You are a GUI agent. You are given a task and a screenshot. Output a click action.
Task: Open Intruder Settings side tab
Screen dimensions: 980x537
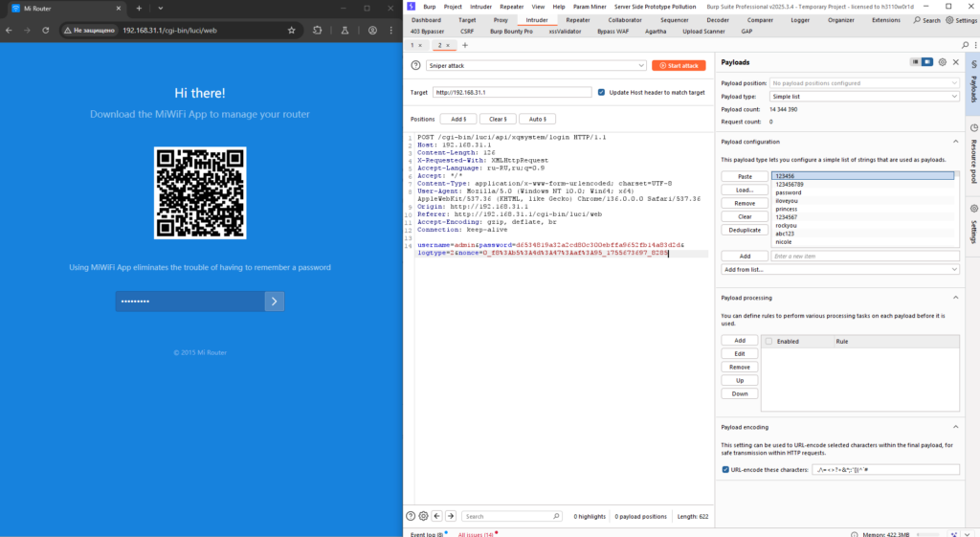[x=973, y=225]
